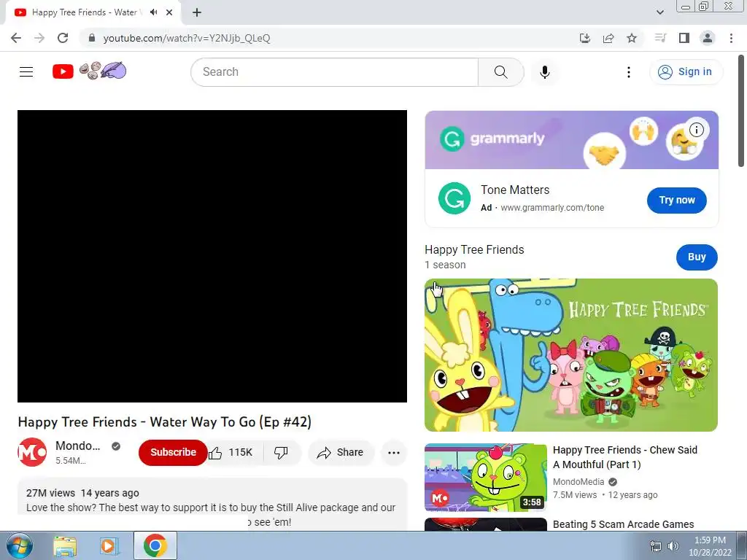This screenshot has height=560, width=747.
Task: Open the Happy Tree Friends season banner
Action: 570,355
